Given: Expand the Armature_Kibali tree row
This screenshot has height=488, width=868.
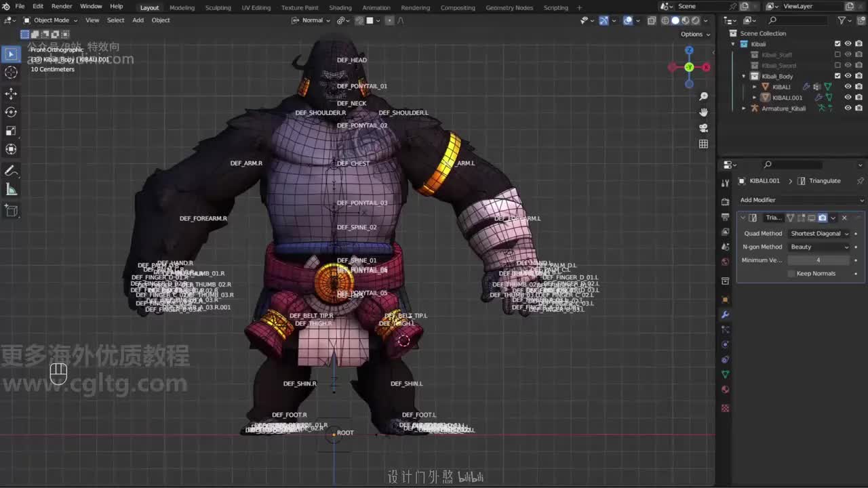Looking at the screenshot, I should (744, 108).
